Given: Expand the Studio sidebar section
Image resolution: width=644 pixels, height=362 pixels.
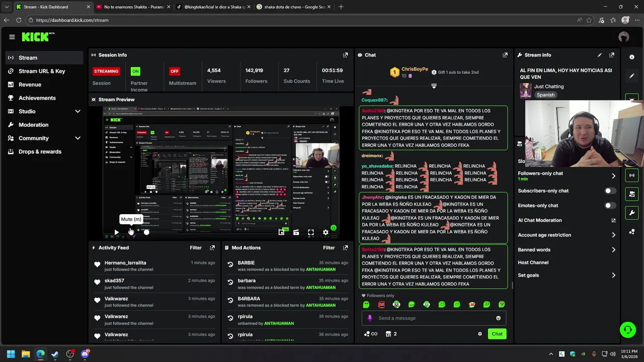Looking at the screenshot, I should pos(77,111).
